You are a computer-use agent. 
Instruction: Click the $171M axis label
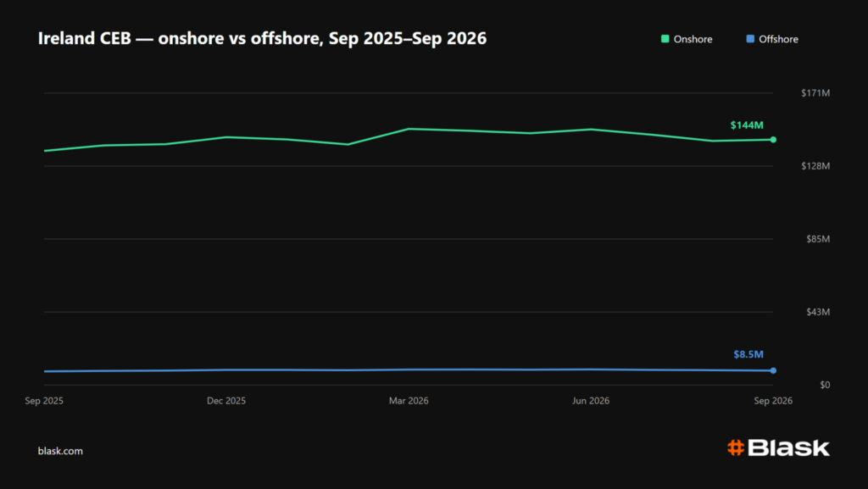(815, 93)
